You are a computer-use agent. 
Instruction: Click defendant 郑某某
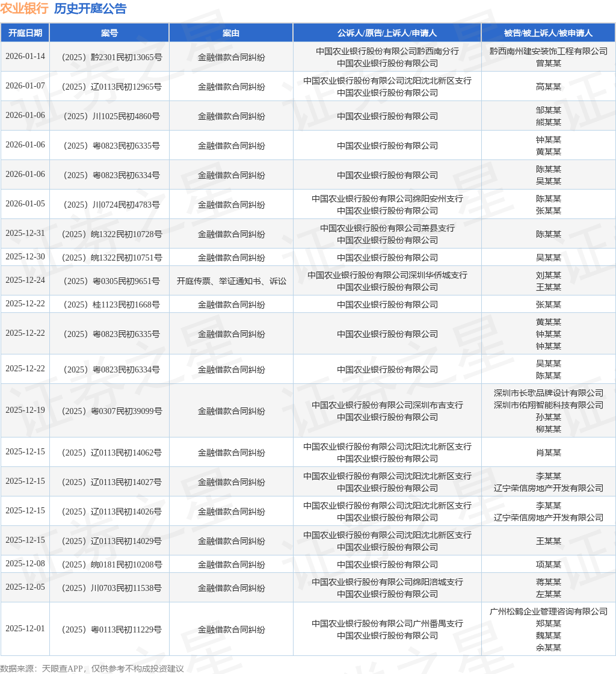coord(549,623)
